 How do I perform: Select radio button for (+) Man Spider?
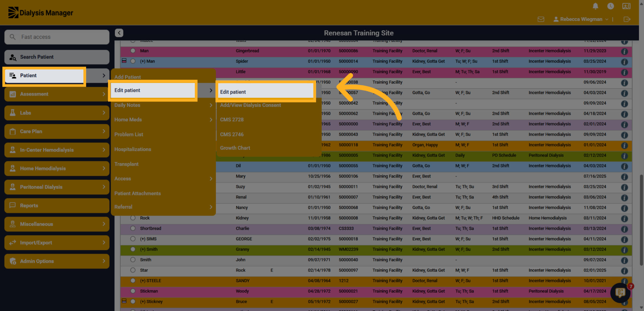(133, 61)
